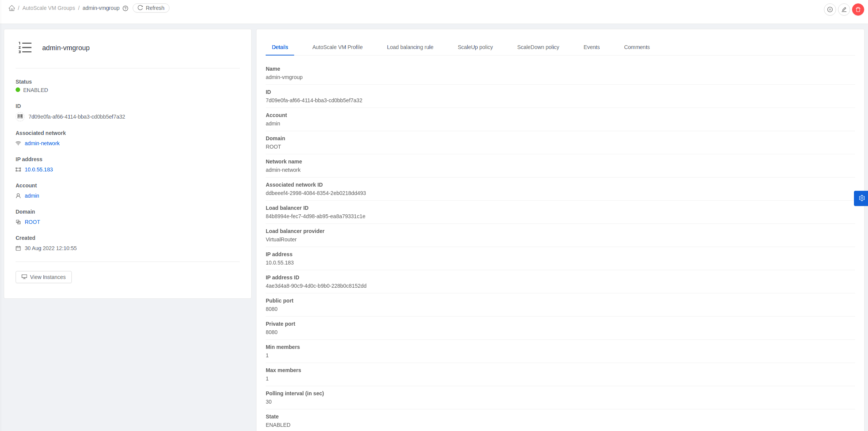Screen dimensions: 868x431
Task: Click the Refresh icon in the breadcrumb bar
Action: pos(140,8)
